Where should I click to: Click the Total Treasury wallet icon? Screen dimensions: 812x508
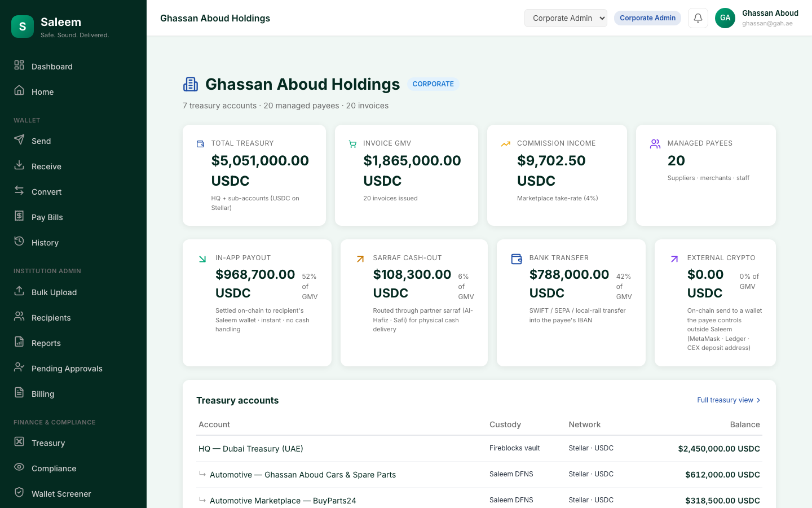200,144
